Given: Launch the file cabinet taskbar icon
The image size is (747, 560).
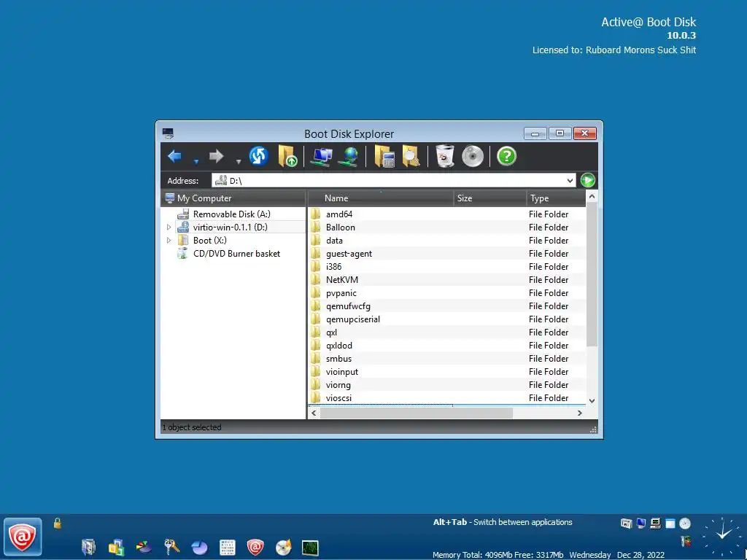Looking at the screenshot, I should coord(88,547).
